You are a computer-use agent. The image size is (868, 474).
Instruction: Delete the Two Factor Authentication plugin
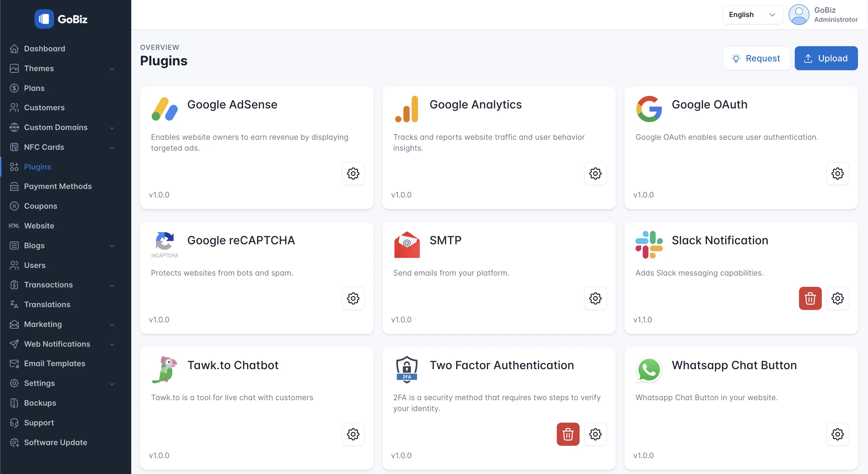click(568, 434)
